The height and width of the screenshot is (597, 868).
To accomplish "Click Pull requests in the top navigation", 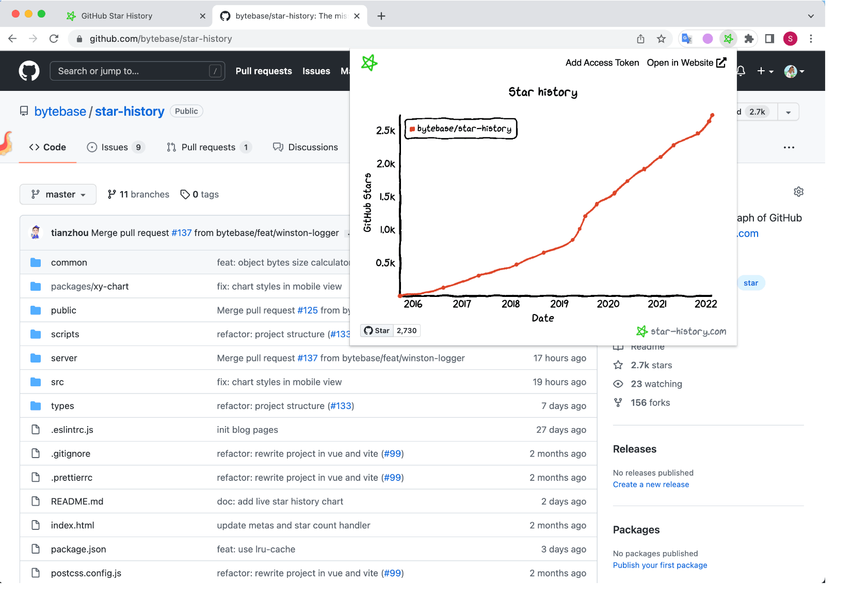I will (x=264, y=71).
